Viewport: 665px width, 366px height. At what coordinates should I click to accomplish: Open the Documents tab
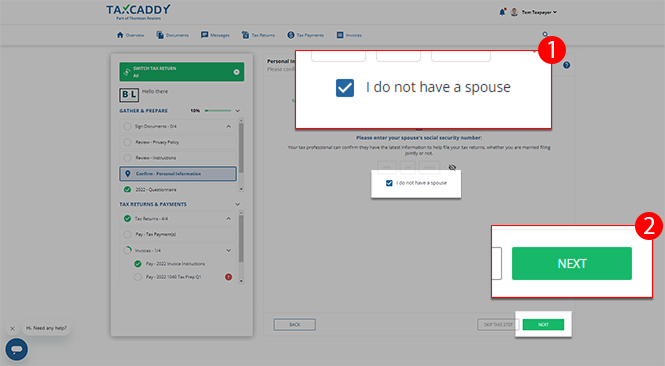172,35
